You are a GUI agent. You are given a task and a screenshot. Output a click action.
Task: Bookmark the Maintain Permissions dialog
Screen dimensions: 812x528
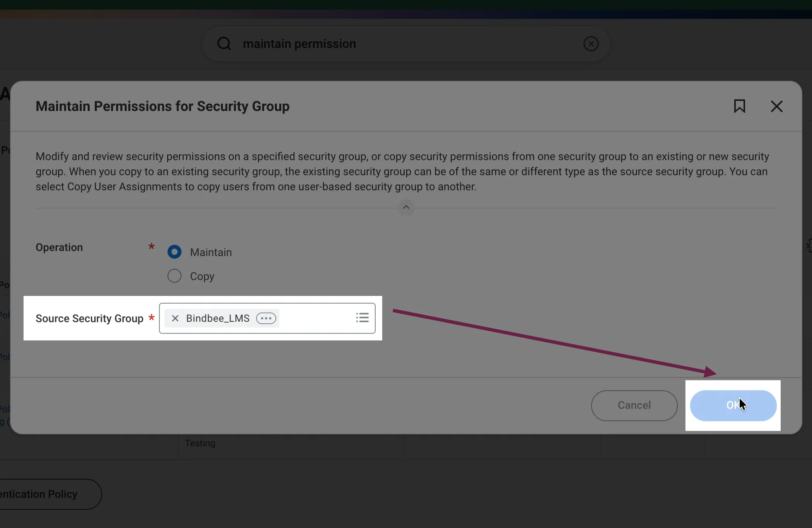pos(739,106)
